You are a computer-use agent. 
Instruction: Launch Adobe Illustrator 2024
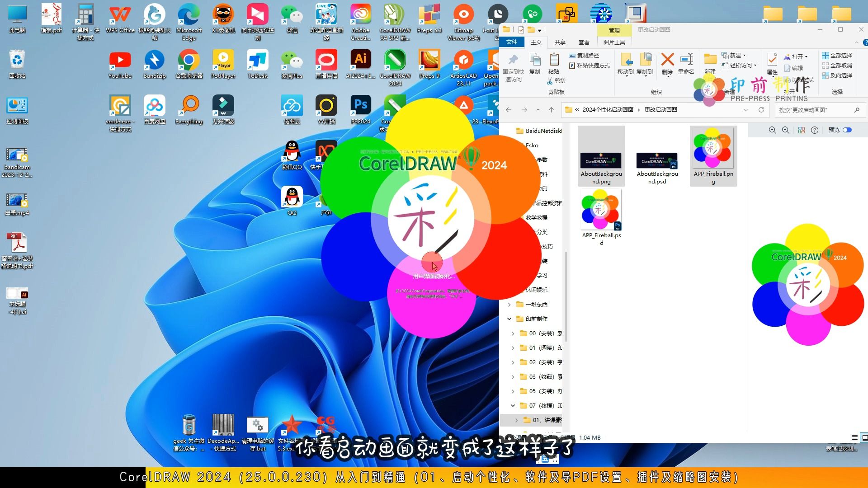pos(360,64)
